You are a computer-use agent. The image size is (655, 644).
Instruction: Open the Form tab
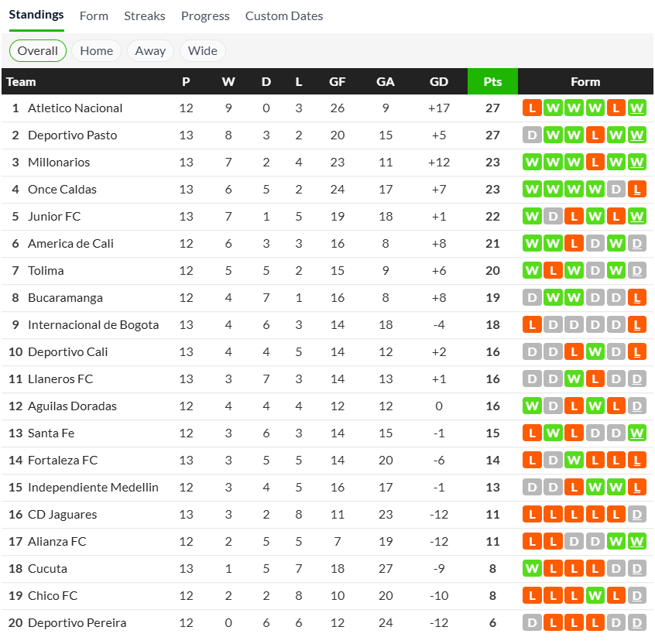94,16
